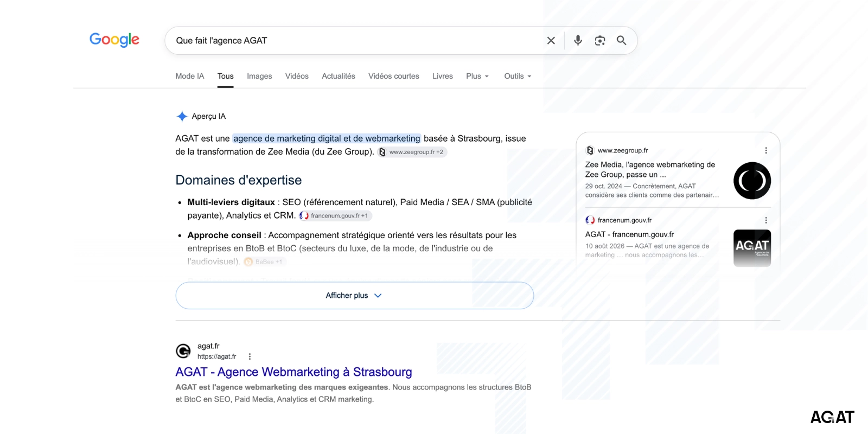The height and width of the screenshot is (434, 868).
Task: Open the Vidéos tab
Action: pyautogui.click(x=297, y=76)
